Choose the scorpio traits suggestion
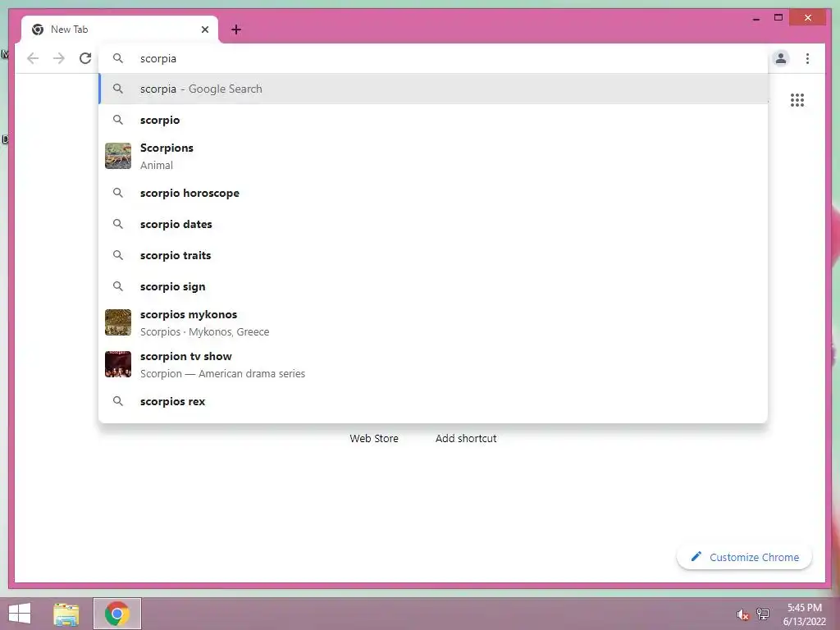 pyautogui.click(x=434, y=256)
